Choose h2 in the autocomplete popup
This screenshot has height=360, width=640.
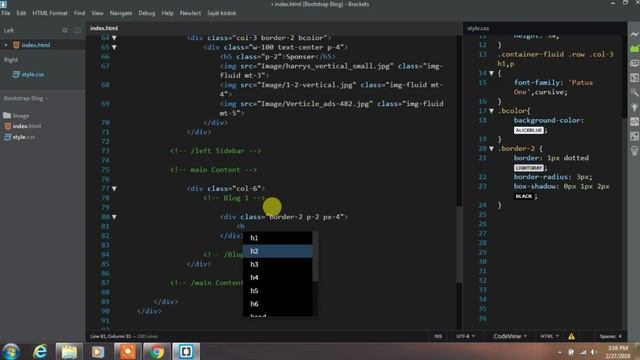point(278,251)
